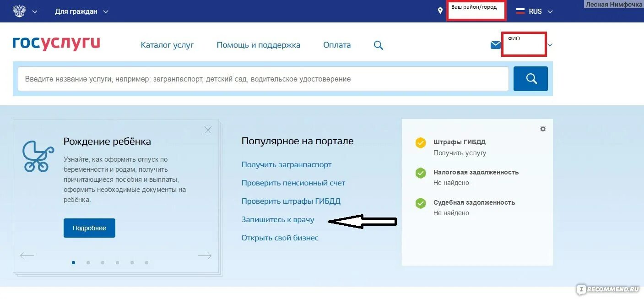Click the 'Популярное на портале' heading
This screenshot has width=644, height=299.
click(298, 141)
